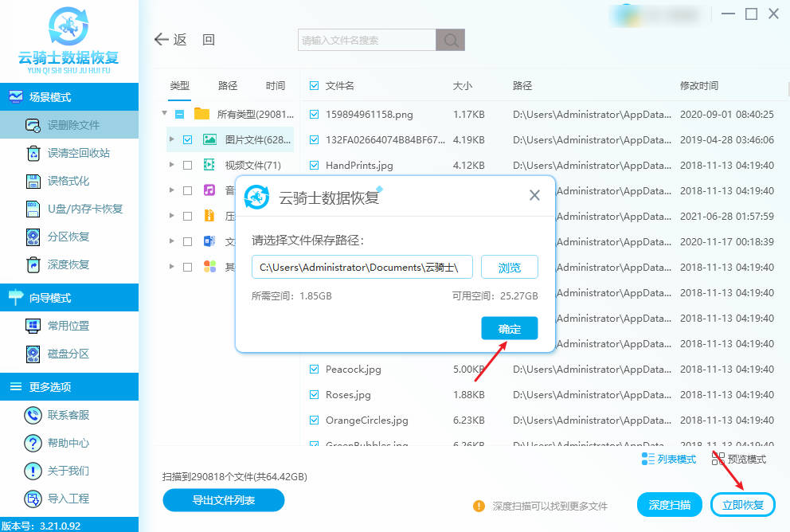Open 导入工程 import project
790x532 pixels.
33,499
